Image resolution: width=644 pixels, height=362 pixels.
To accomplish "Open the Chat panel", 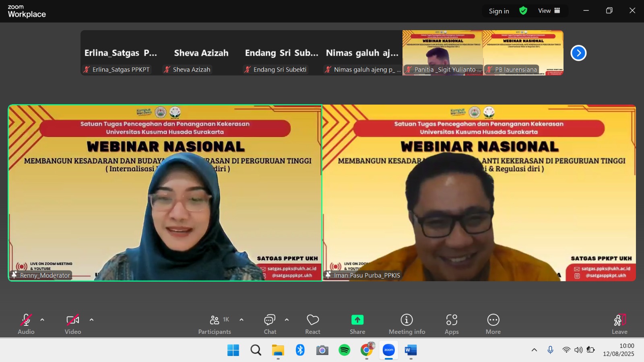I will coord(270,324).
